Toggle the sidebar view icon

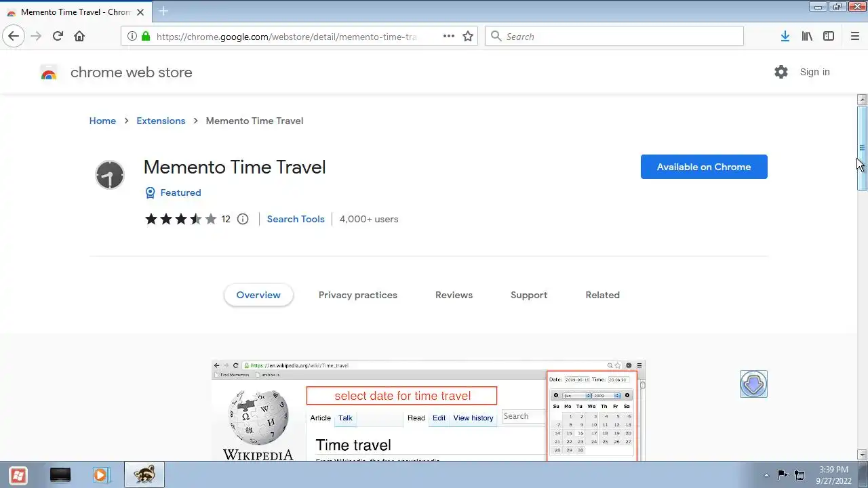(x=829, y=37)
